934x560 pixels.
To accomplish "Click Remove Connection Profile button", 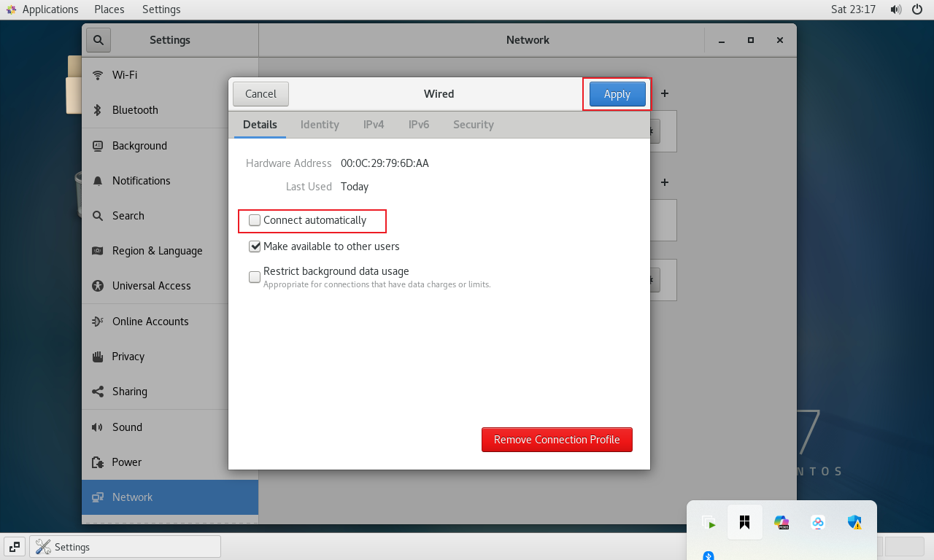I will pos(557,440).
